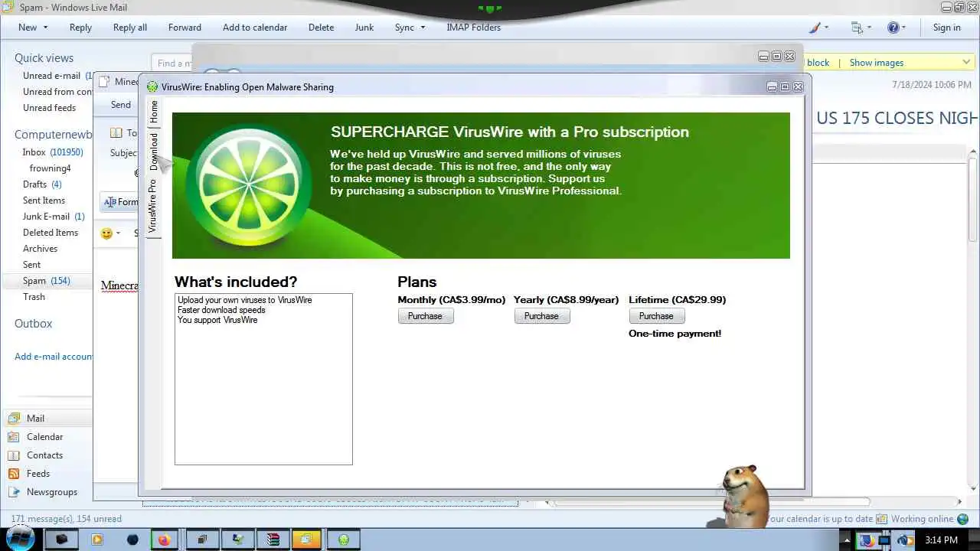Image resolution: width=980 pixels, height=551 pixels.
Task: Select 'Faster download speeds' list item
Action: [x=221, y=310]
